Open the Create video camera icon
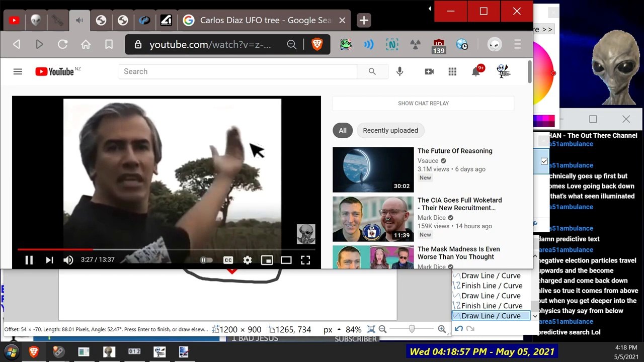 [x=429, y=71]
